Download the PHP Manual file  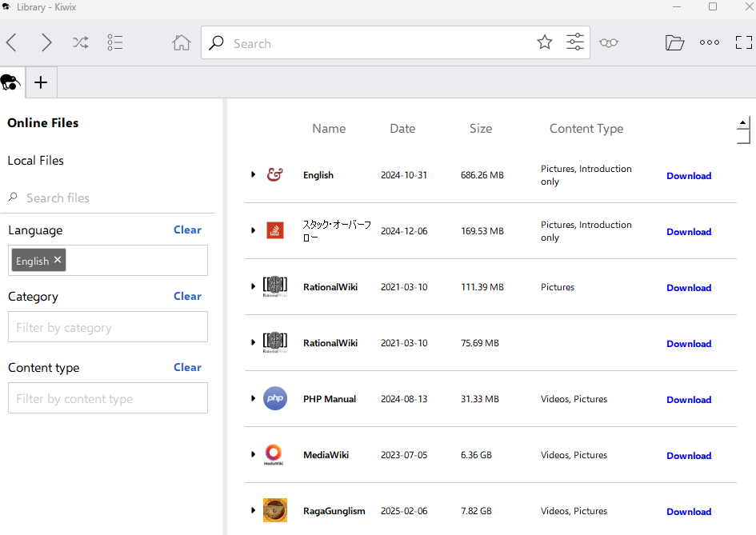point(689,400)
